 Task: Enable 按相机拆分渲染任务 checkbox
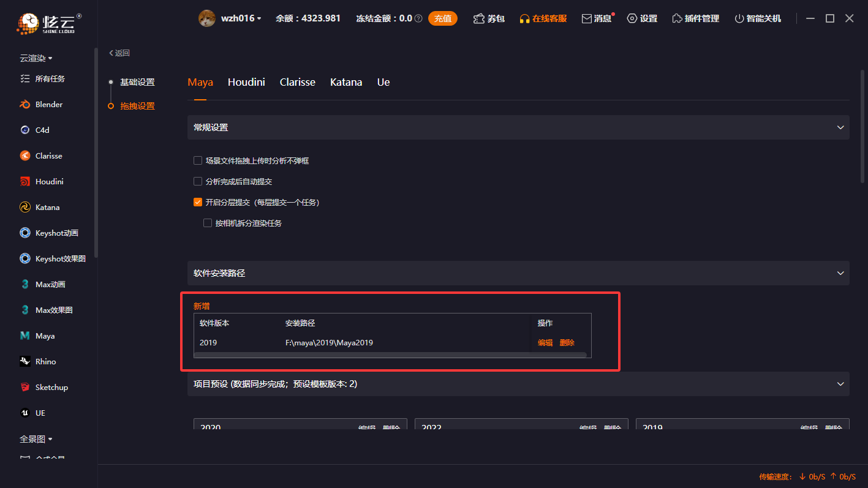point(208,223)
